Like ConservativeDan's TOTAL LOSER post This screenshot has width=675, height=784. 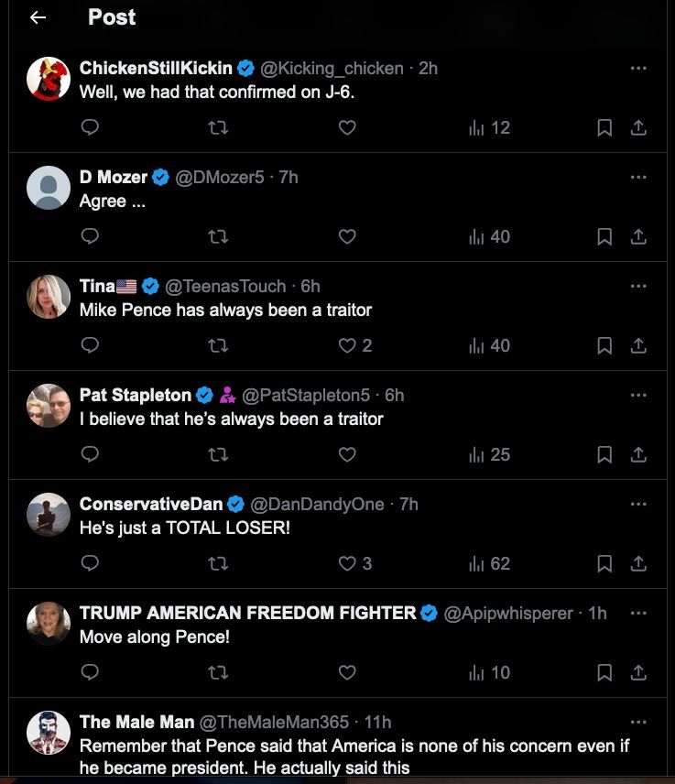[347, 564]
